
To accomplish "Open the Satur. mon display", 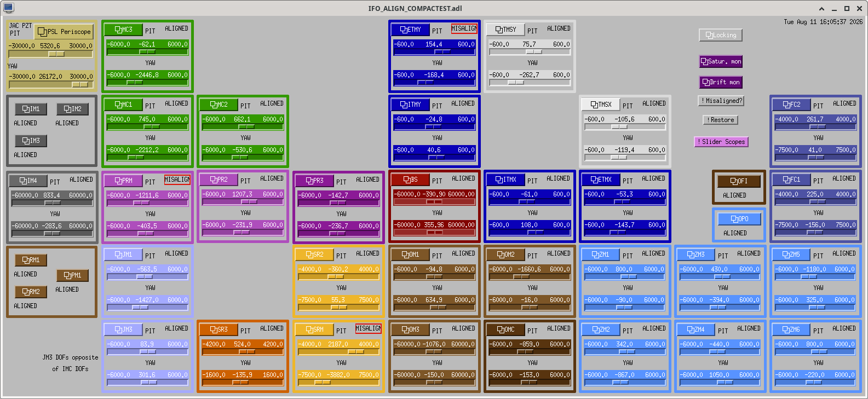I will click(x=721, y=62).
